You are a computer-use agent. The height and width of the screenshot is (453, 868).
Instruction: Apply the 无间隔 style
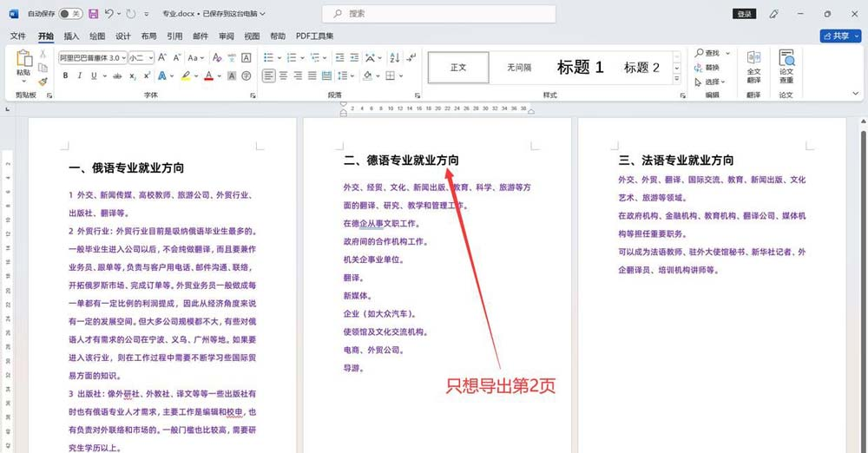(519, 68)
